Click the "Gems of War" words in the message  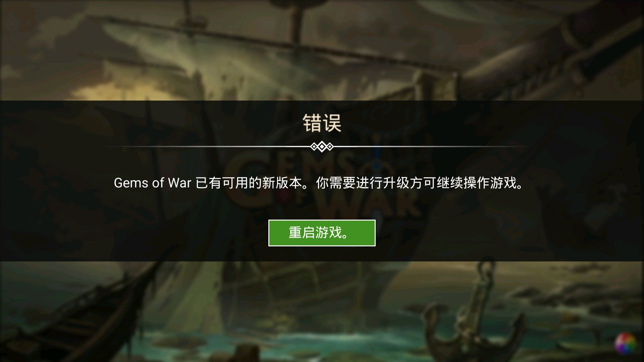coord(153,183)
